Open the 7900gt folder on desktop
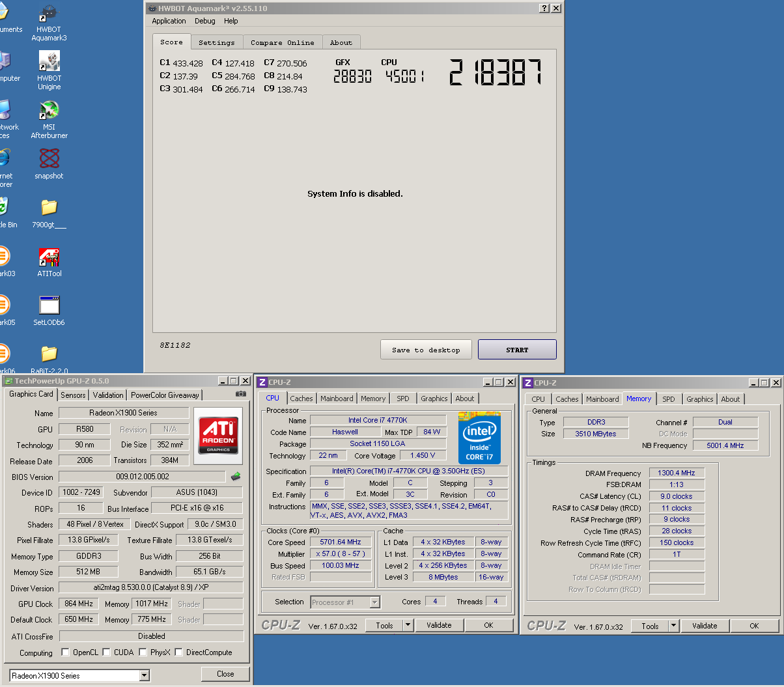This screenshot has height=687, width=784. point(49,213)
